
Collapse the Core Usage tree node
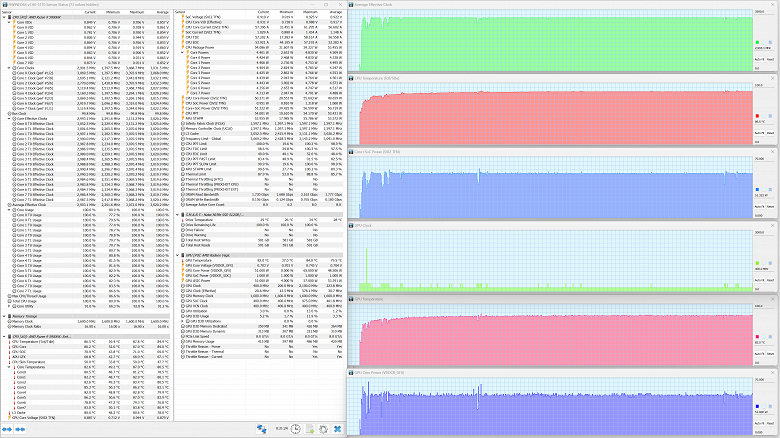pos(9,210)
